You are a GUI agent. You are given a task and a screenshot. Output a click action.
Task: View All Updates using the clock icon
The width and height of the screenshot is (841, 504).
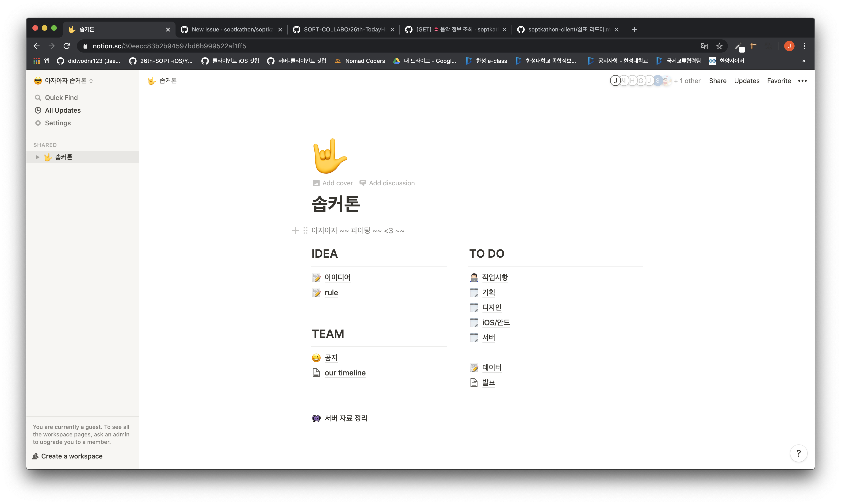tap(62, 110)
